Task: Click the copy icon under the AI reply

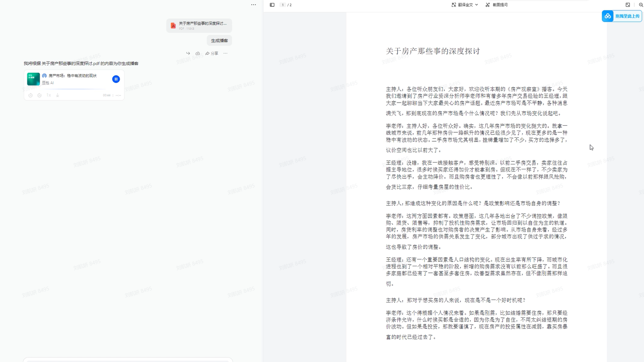Action: pyautogui.click(x=197, y=53)
